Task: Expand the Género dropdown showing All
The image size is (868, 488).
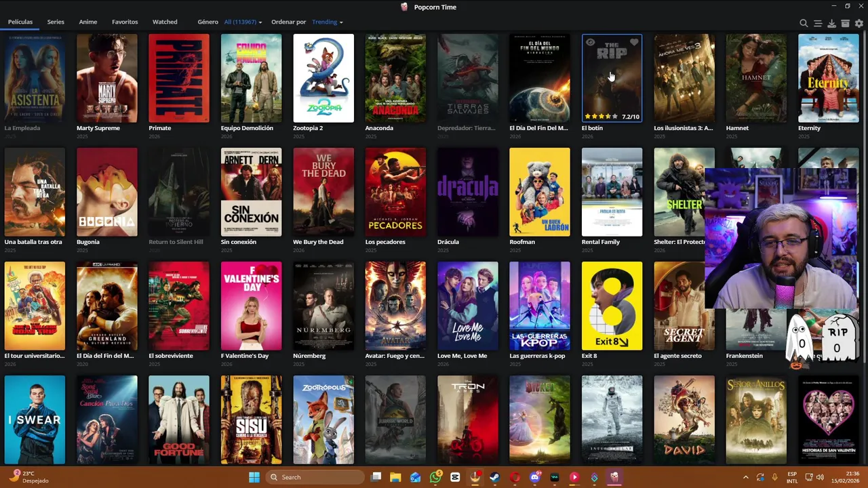Action: (243, 22)
